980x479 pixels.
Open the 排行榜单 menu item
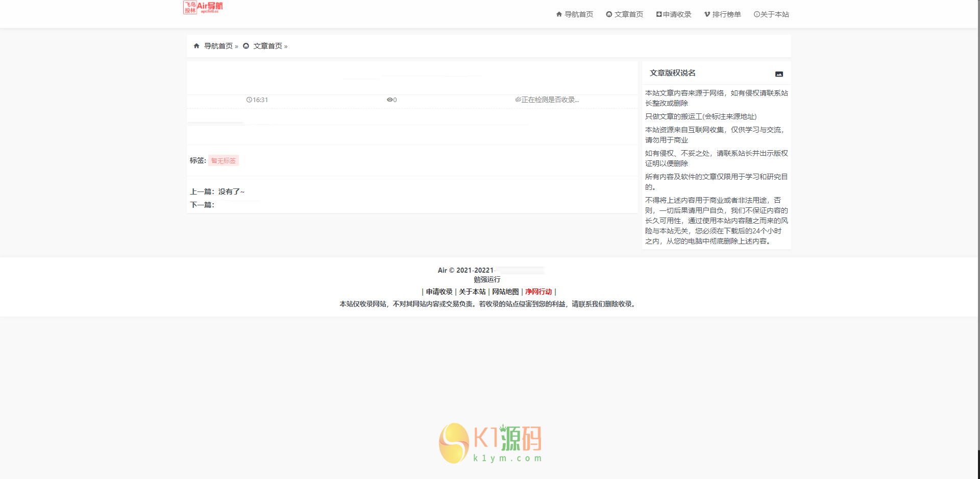pyautogui.click(x=722, y=14)
